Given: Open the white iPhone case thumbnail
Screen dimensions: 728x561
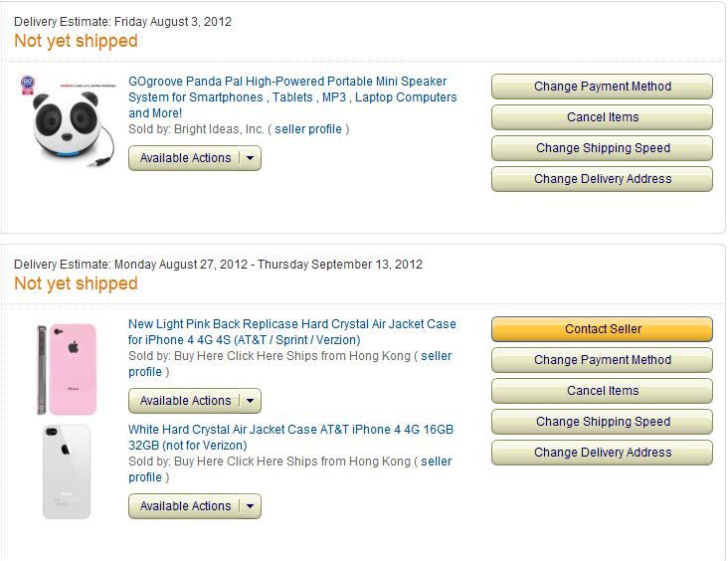Looking at the screenshot, I should (67, 471).
